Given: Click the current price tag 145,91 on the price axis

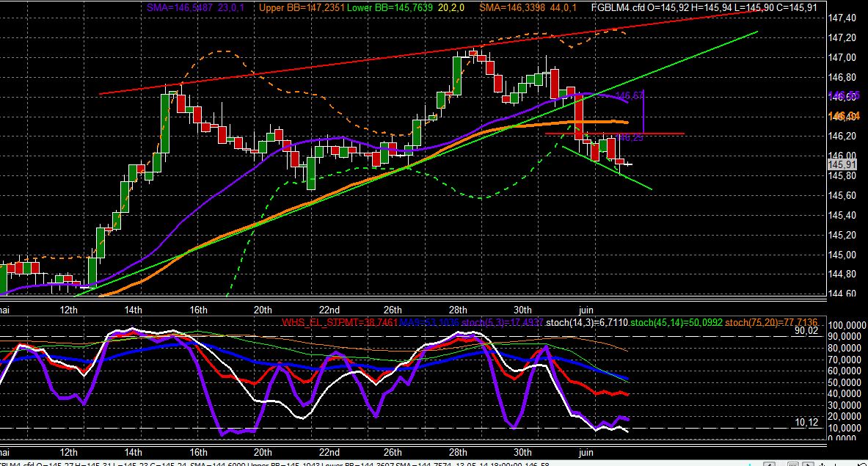Looking at the screenshot, I should (842, 164).
